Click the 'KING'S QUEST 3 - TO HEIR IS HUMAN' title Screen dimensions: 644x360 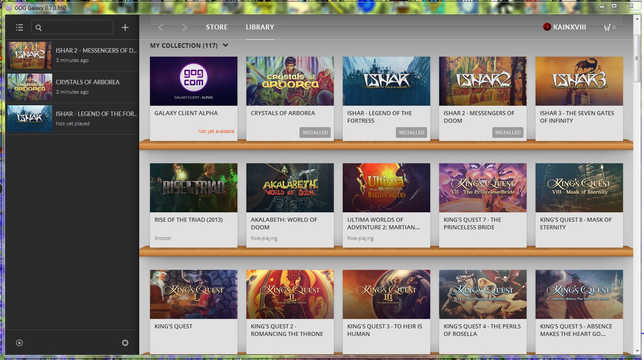point(385,330)
